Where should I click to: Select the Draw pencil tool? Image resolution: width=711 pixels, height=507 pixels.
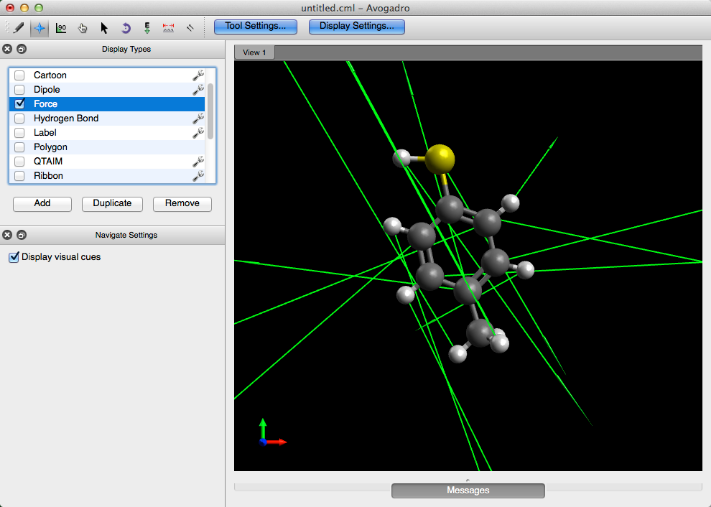pos(19,27)
